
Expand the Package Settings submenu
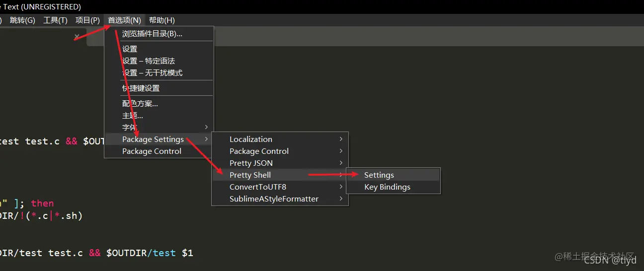(159, 139)
